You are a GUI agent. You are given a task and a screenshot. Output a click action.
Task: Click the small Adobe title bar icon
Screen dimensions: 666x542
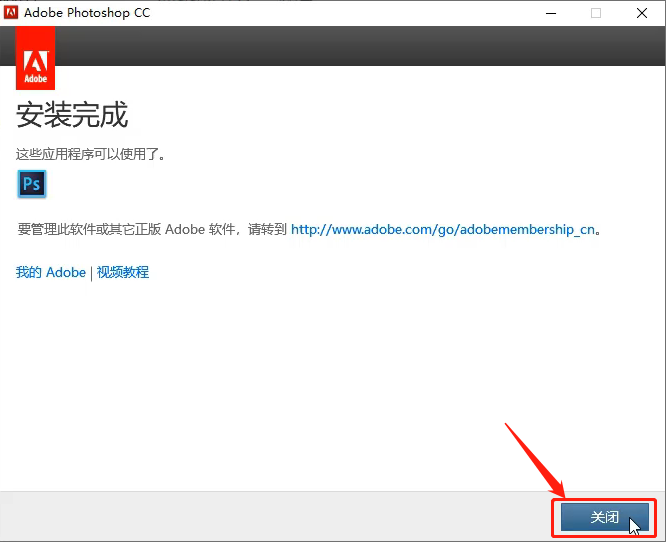point(11,12)
